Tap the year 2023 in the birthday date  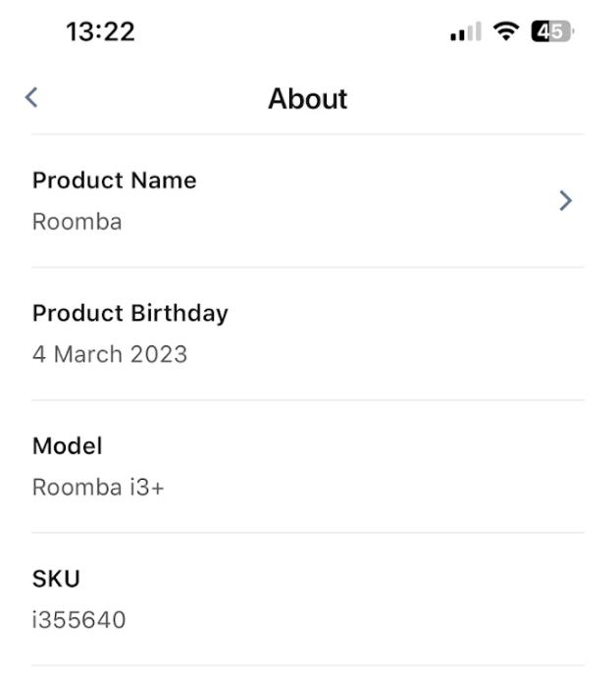[x=159, y=354]
